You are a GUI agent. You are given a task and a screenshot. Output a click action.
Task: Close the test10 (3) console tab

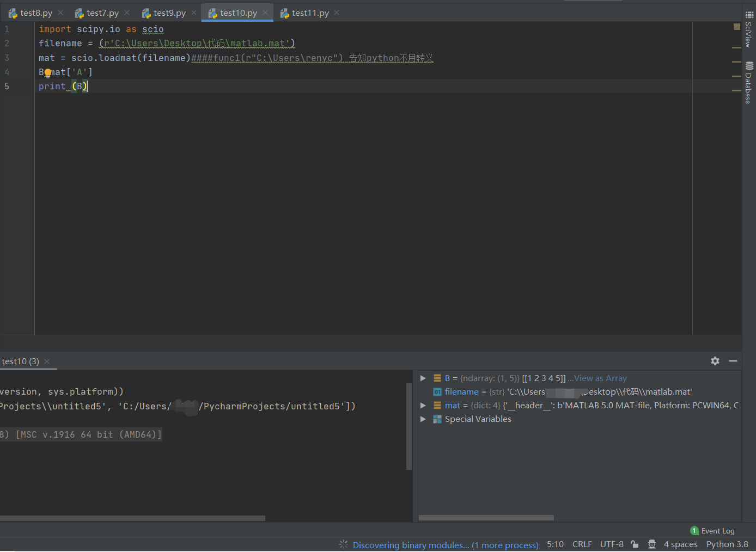47,361
